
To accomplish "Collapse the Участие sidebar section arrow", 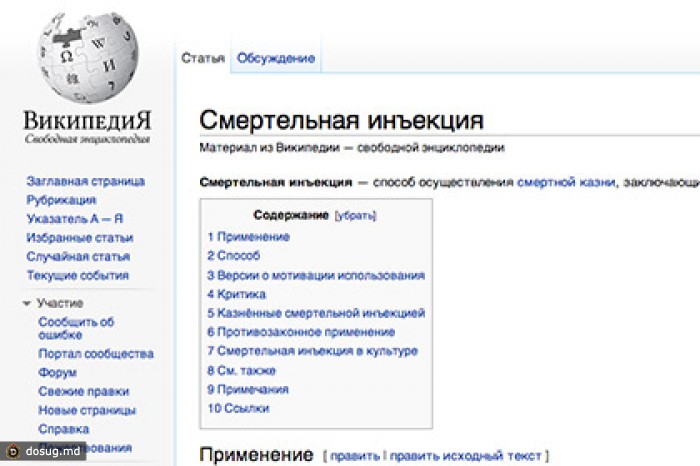I will (x=27, y=304).
